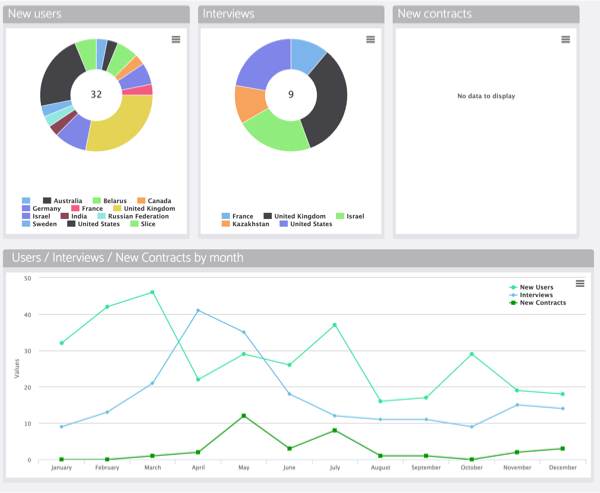Click the Users / Interviews / New Contracts by month header
This screenshot has height=493, width=600.
(298, 258)
